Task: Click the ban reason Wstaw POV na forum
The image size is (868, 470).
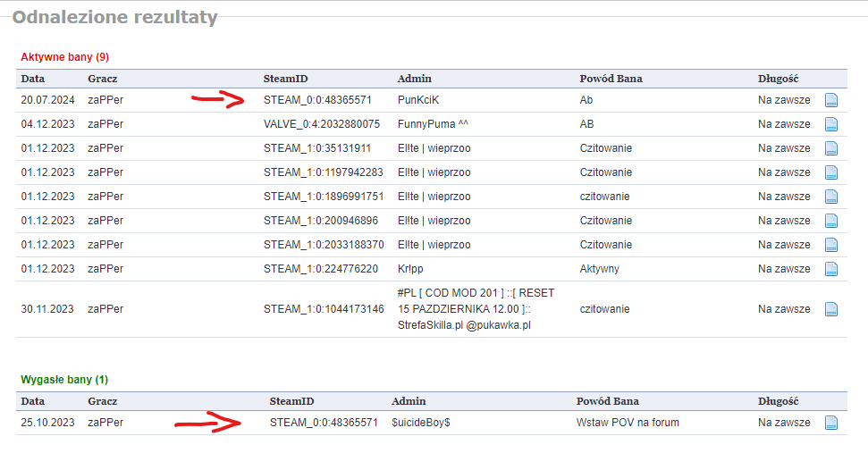Action: click(x=628, y=423)
